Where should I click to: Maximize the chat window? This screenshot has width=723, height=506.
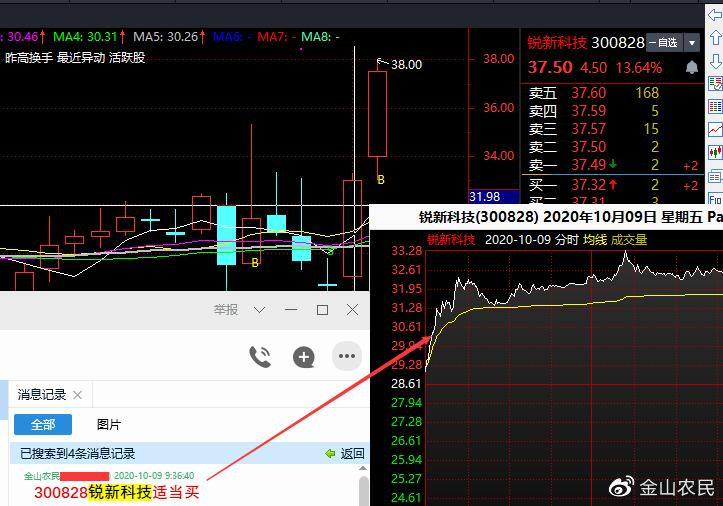(322, 310)
